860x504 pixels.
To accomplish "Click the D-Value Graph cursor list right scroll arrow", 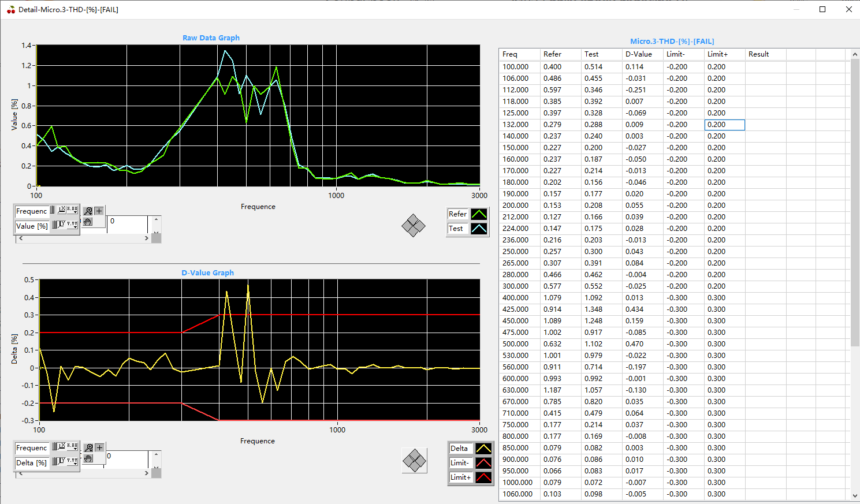I will (x=147, y=473).
